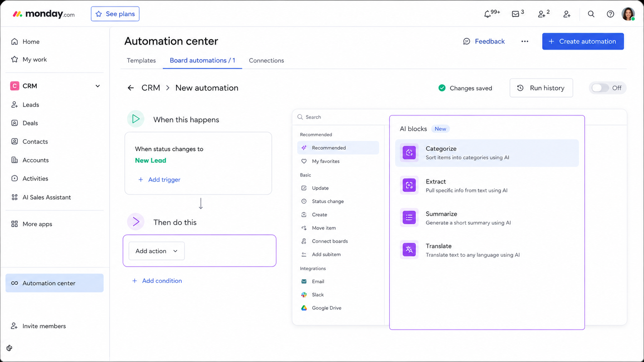
Task: Click the Changes saved status
Action: 465,88
